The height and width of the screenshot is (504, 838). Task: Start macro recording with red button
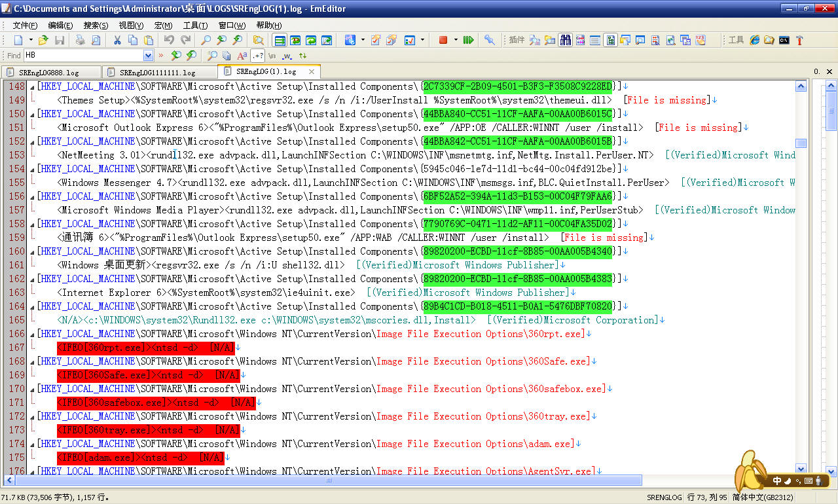(x=443, y=41)
